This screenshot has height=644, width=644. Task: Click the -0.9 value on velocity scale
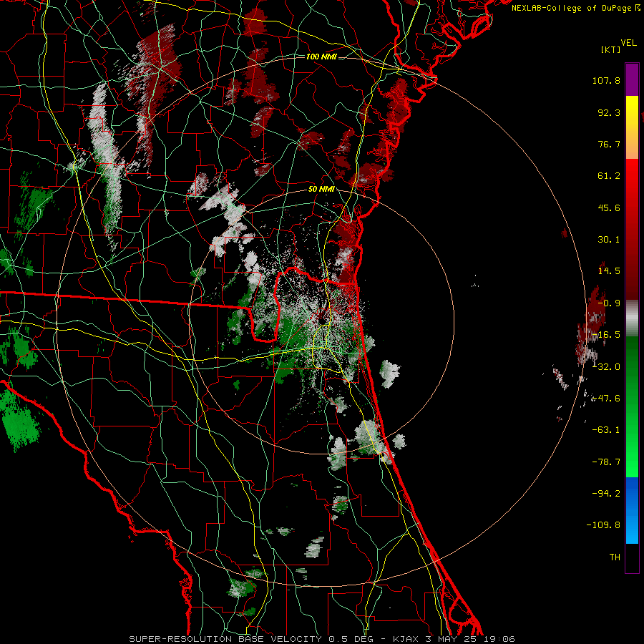pyautogui.click(x=609, y=303)
